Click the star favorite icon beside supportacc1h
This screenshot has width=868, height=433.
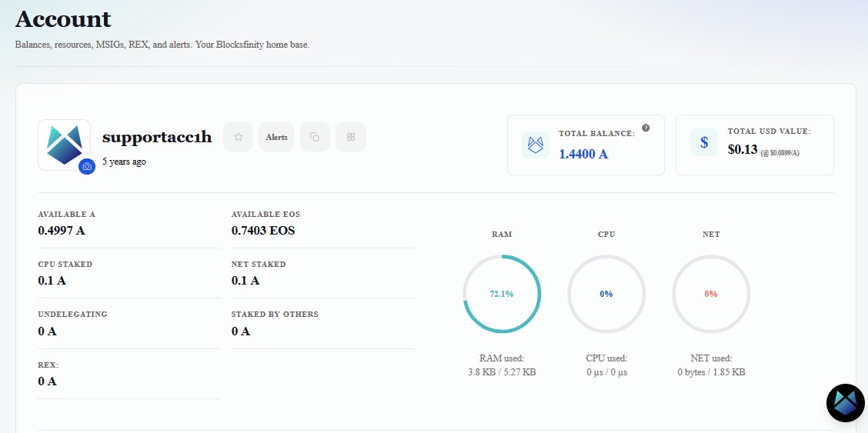pyautogui.click(x=238, y=137)
